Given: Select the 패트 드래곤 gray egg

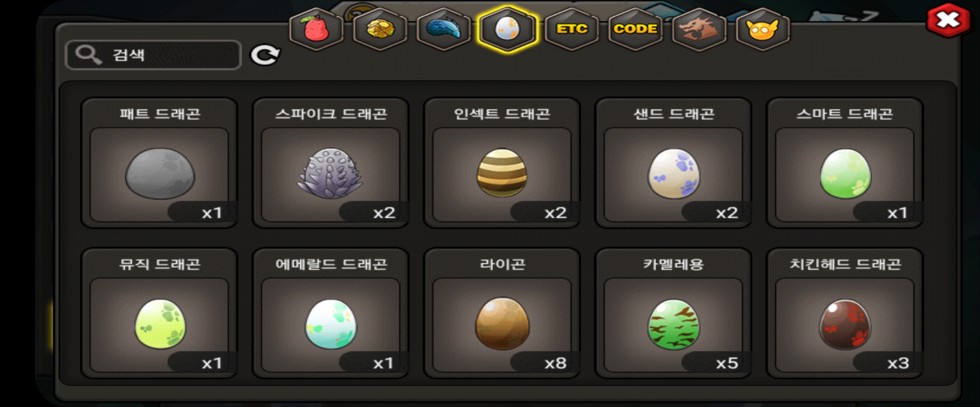Looking at the screenshot, I should 159,163.
